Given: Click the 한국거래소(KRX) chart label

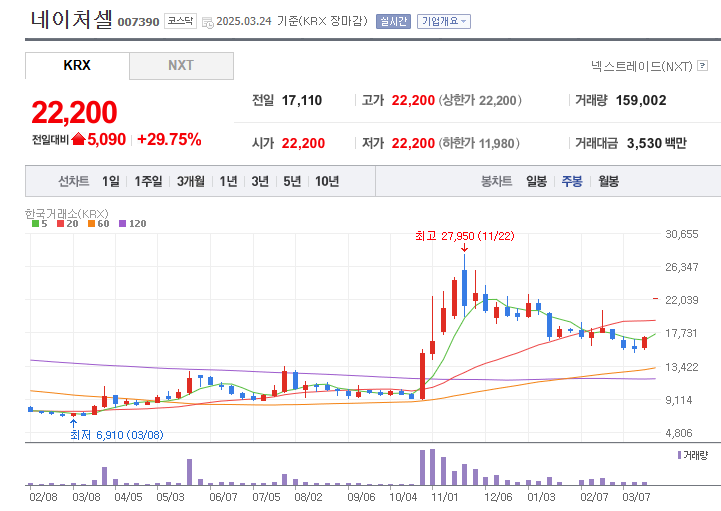Looking at the screenshot, I should coord(67,213).
